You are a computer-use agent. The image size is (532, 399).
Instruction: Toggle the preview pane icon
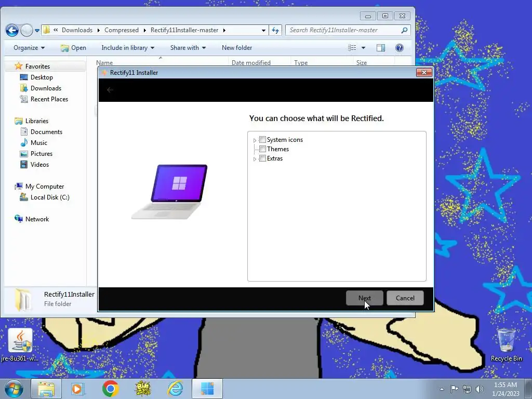point(381,48)
